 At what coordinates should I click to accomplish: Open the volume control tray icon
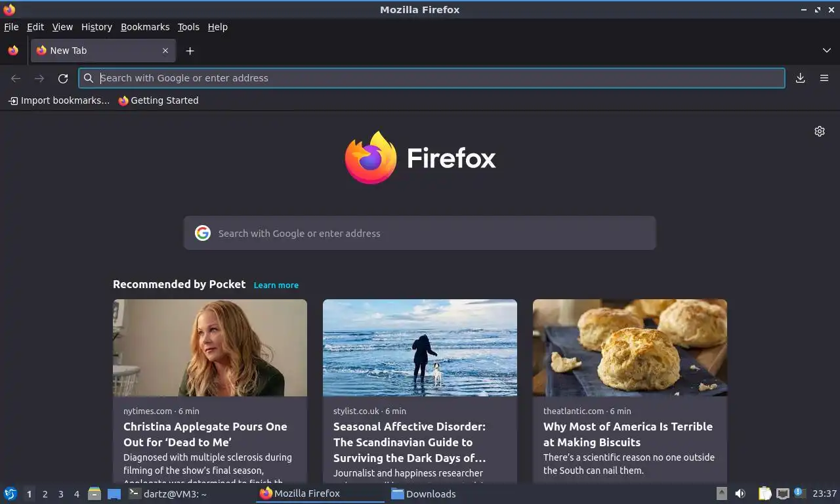[740, 493]
